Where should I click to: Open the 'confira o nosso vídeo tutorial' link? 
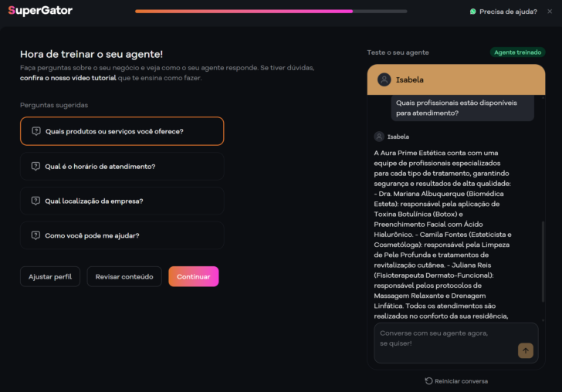(68, 78)
